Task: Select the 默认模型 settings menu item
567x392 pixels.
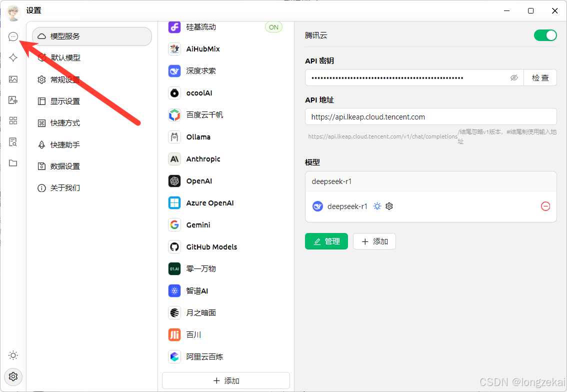Action: point(92,58)
